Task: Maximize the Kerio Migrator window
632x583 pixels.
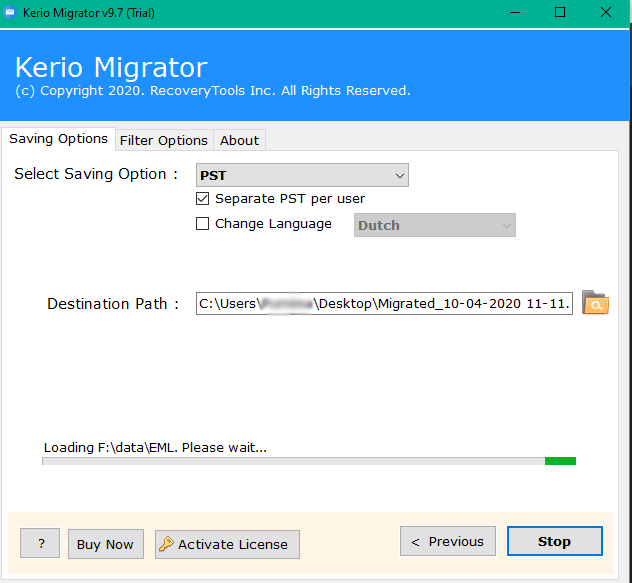Action: tap(560, 13)
